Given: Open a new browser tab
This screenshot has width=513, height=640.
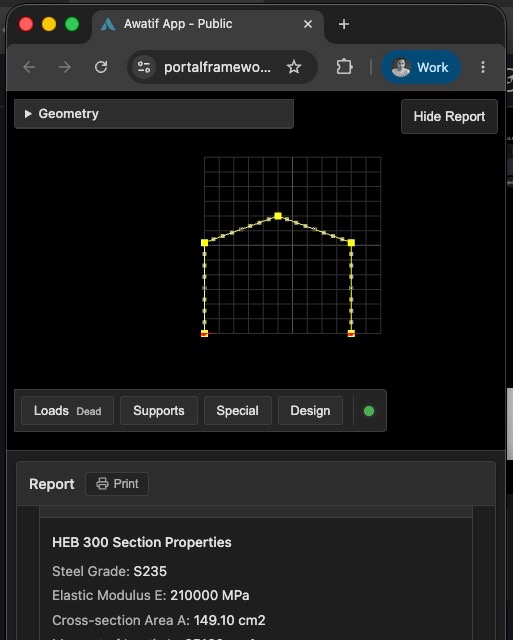Looking at the screenshot, I should coord(344,24).
